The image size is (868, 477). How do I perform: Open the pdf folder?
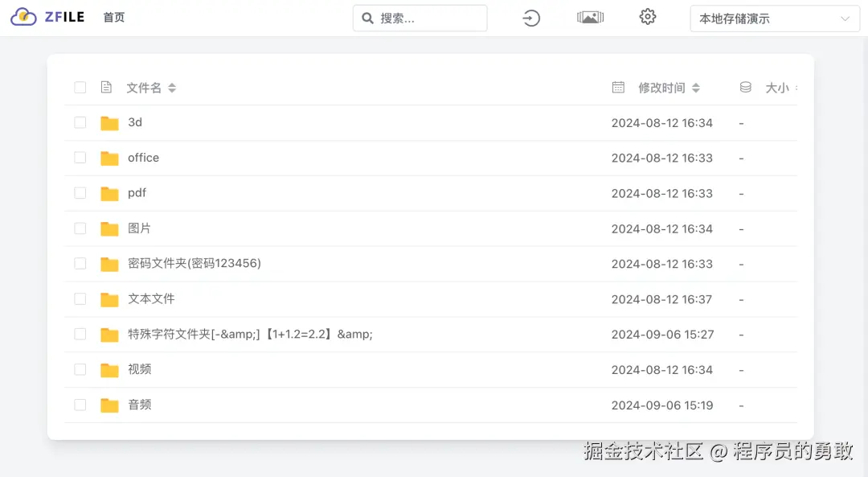(137, 193)
